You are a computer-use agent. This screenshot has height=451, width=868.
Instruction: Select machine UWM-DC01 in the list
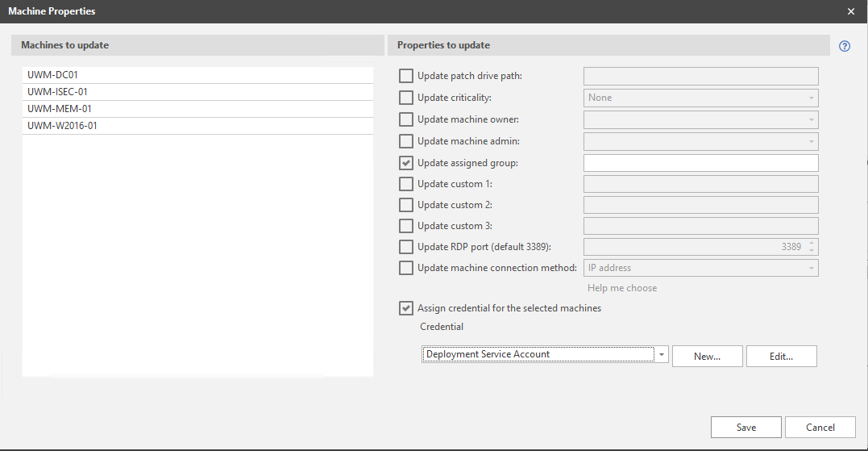tap(197, 75)
